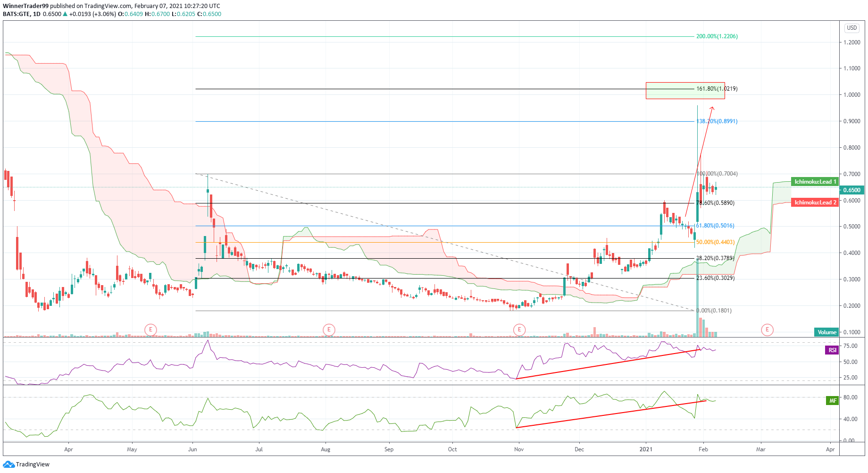Click the RSI indicator label
Image resolution: width=868 pixels, height=473 pixels.
832,350
